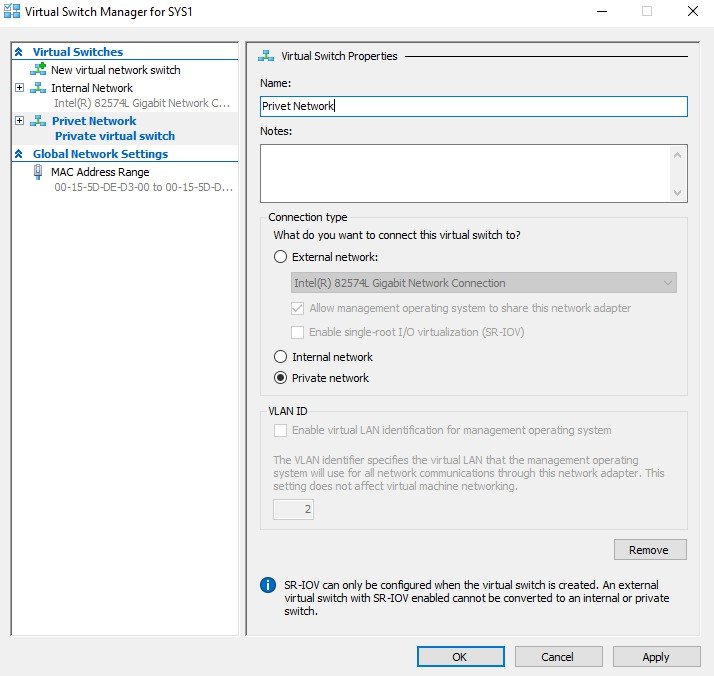The height and width of the screenshot is (676, 714).
Task: Click the New virtual network switch icon
Action: (x=38, y=69)
